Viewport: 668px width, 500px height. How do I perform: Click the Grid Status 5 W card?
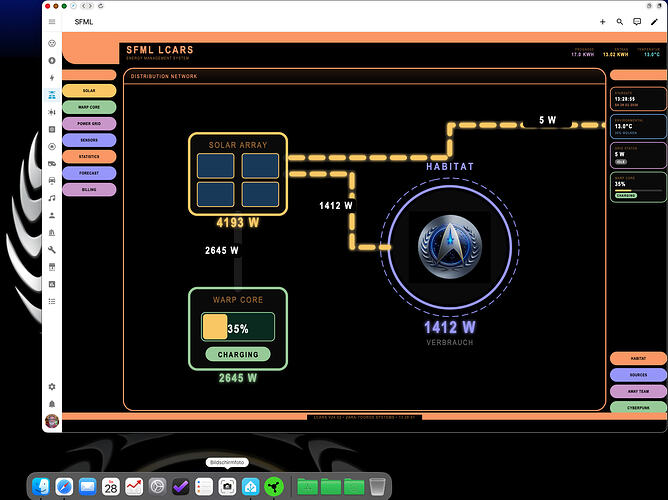click(638, 155)
